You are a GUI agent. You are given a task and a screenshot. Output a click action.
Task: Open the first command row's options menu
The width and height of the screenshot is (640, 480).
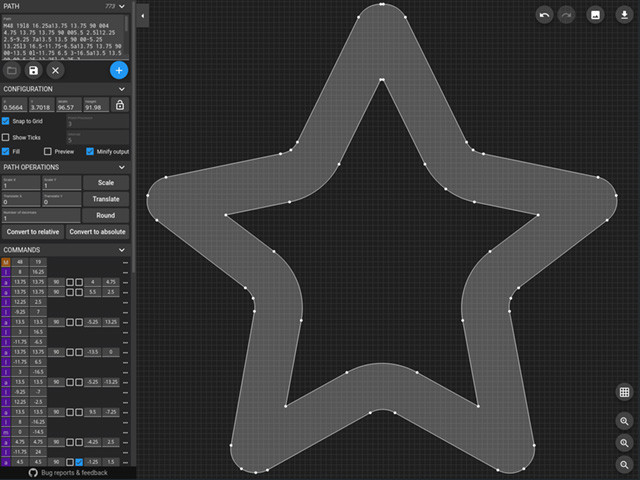pyautogui.click(x=125, y=262)
